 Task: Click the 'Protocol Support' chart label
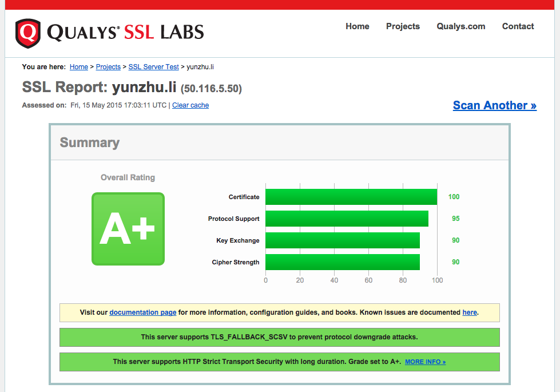[x=233, y=219]
